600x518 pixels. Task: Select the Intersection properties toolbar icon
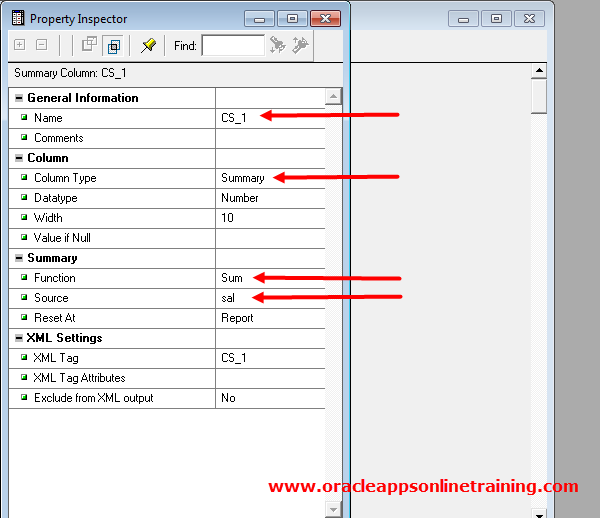click(112, 45)
